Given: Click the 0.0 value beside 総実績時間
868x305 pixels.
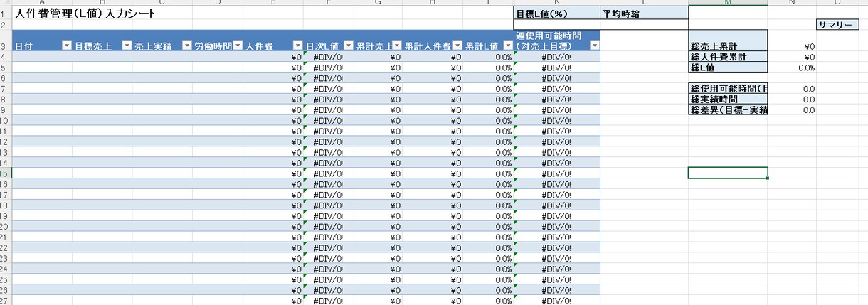Looking at the screenshot, I should [792, 100].
